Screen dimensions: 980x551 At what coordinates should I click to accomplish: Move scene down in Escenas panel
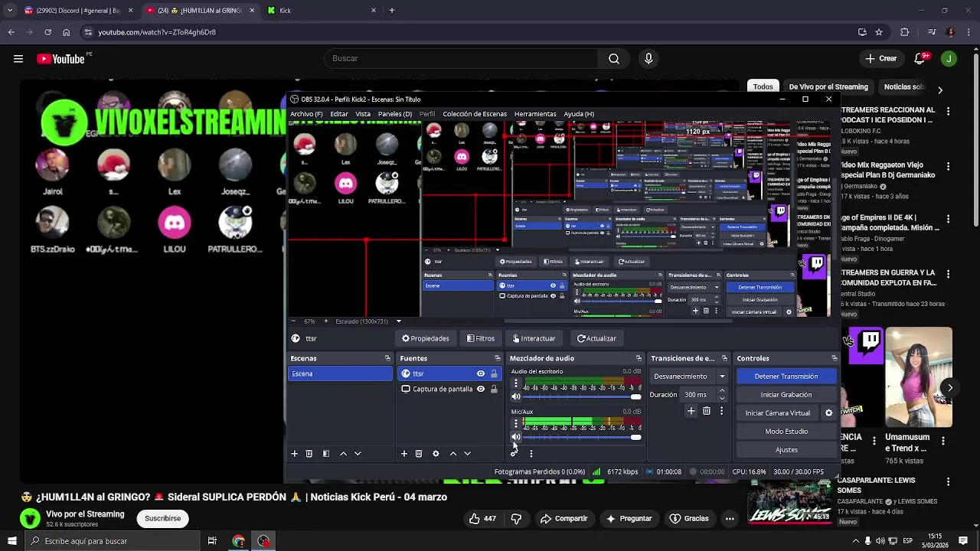[x=358, y=454]
